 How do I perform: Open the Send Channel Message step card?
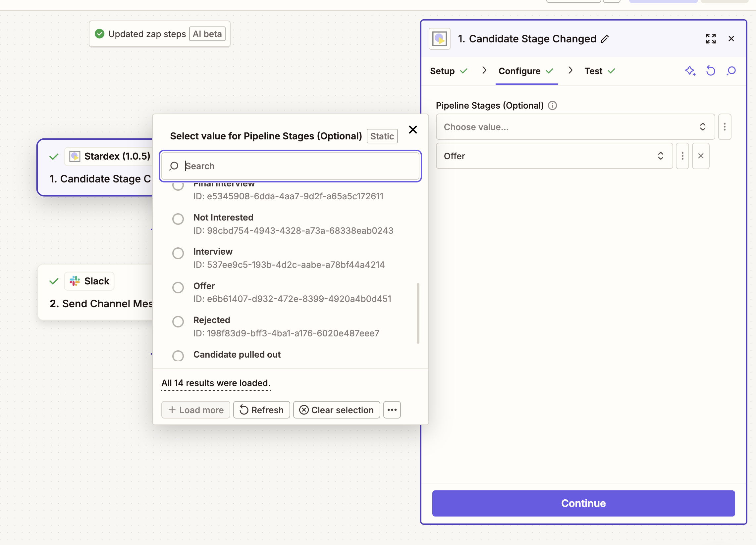(x=95, y=292)
